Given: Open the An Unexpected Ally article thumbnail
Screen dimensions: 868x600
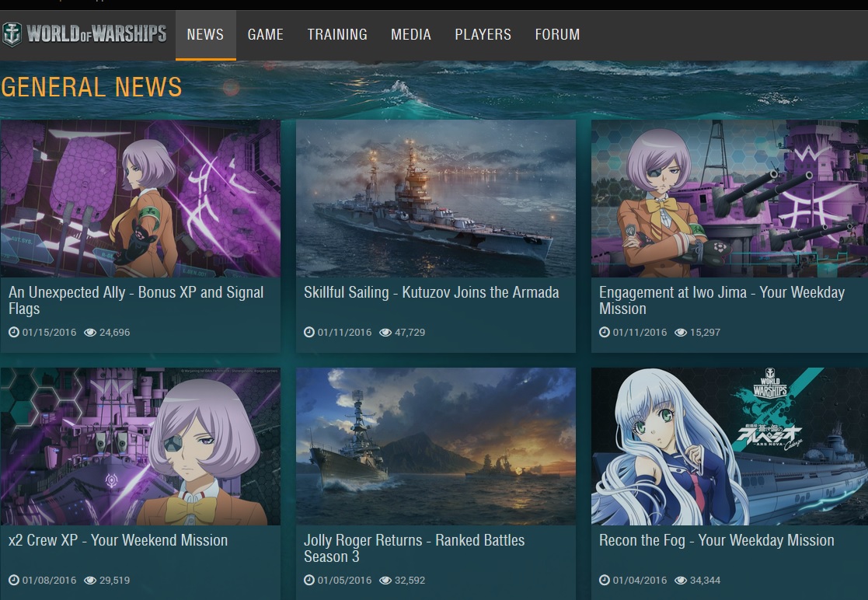Looking at the screenshot, I should pyautogui.click(x=140, y=198).
